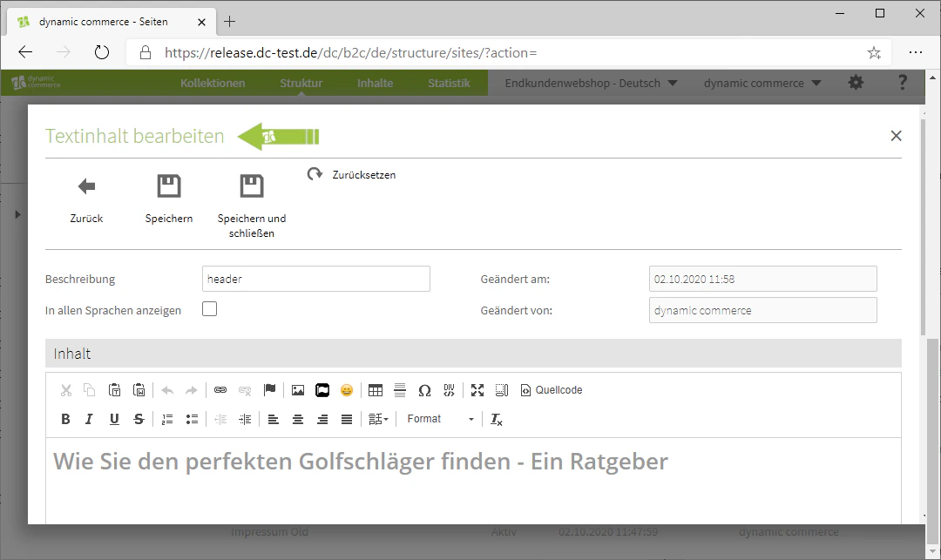Switch to Quellcode source view
The image size is (941, 560).
(551, 390)
